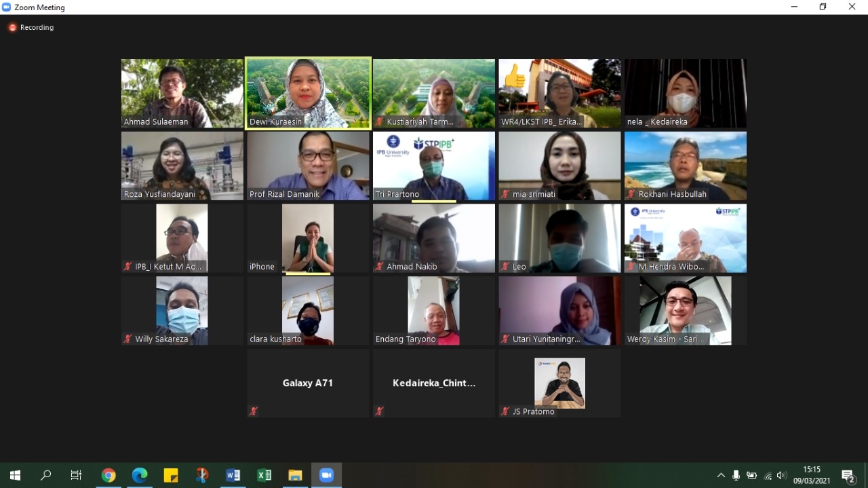Click the thumbs-up reaction on WR4/LKST IPB tile
The width and height of the screenshot is (868, 488).
(515, 78)
